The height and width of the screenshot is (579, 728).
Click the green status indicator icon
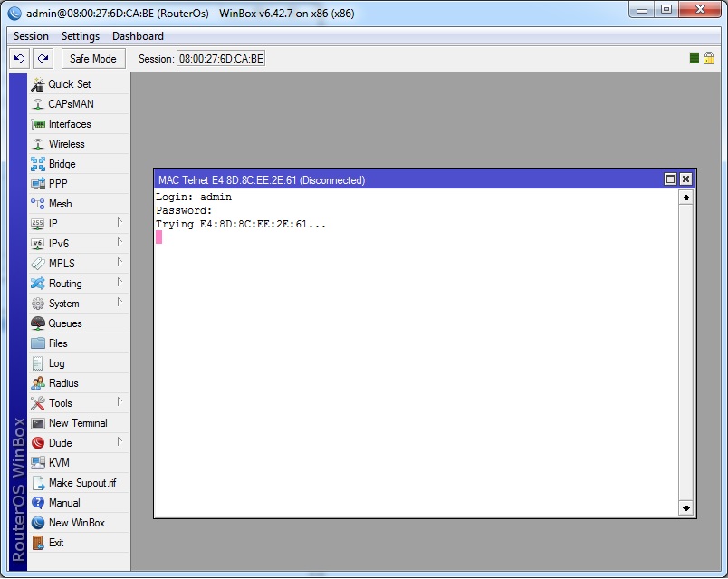coord(694,58)
